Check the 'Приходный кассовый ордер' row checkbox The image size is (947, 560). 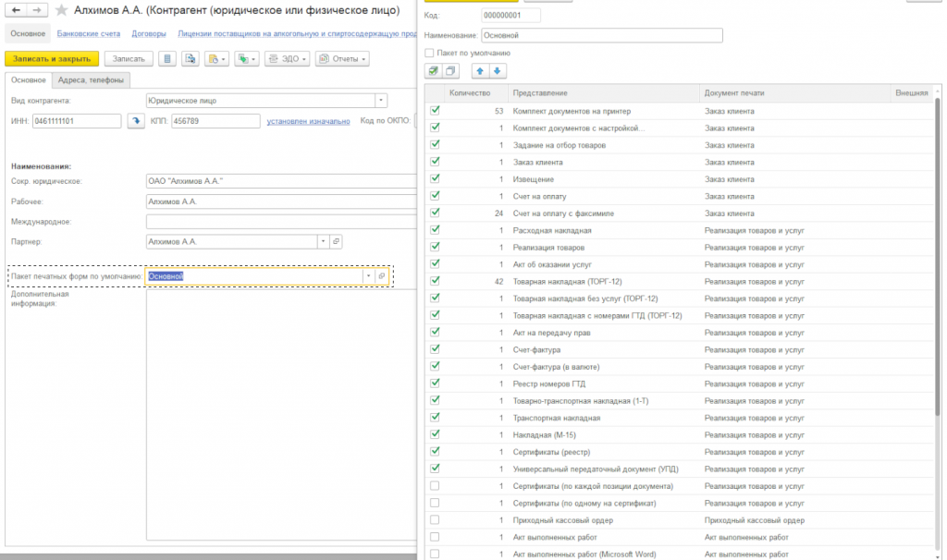pos(436,519)
